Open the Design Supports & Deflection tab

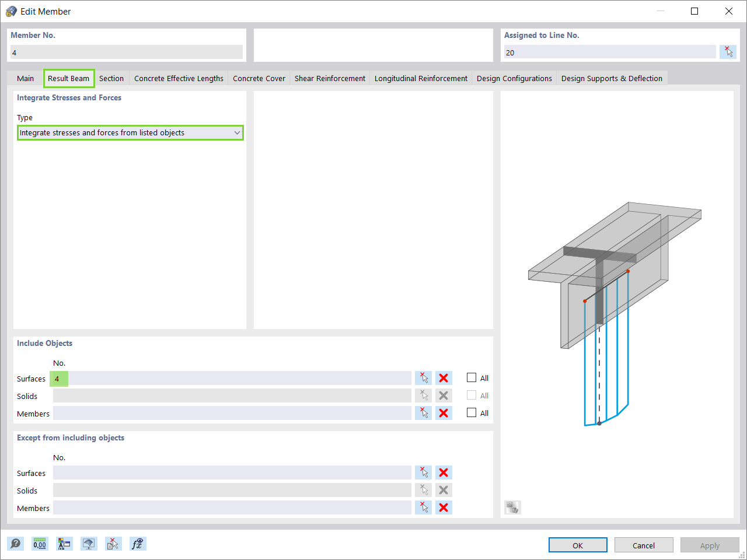coord(612,78)
